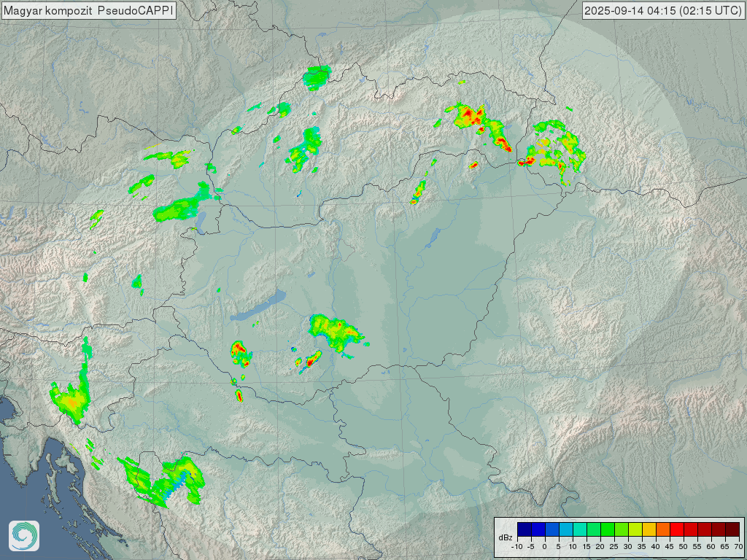The width and height of the screenshot is (747, 560).
Task: Click the 45 legend scale value
Action: click(670, 547)
